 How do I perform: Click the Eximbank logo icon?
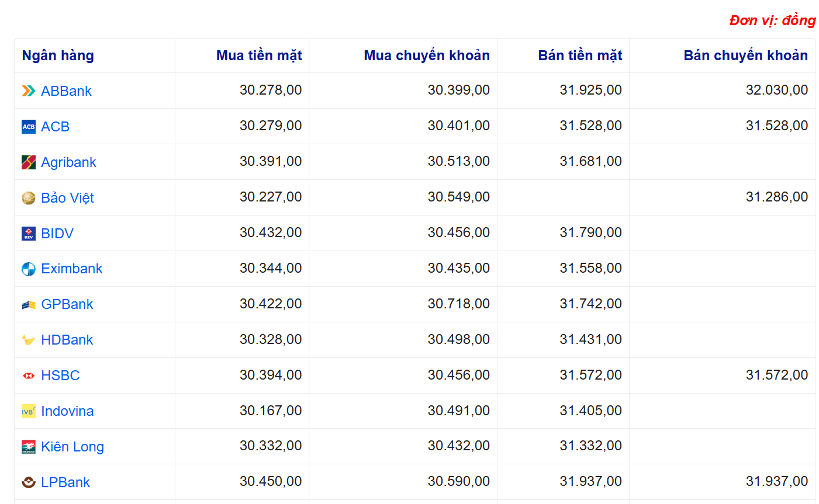pyautogui.click(x=29, y=269)
